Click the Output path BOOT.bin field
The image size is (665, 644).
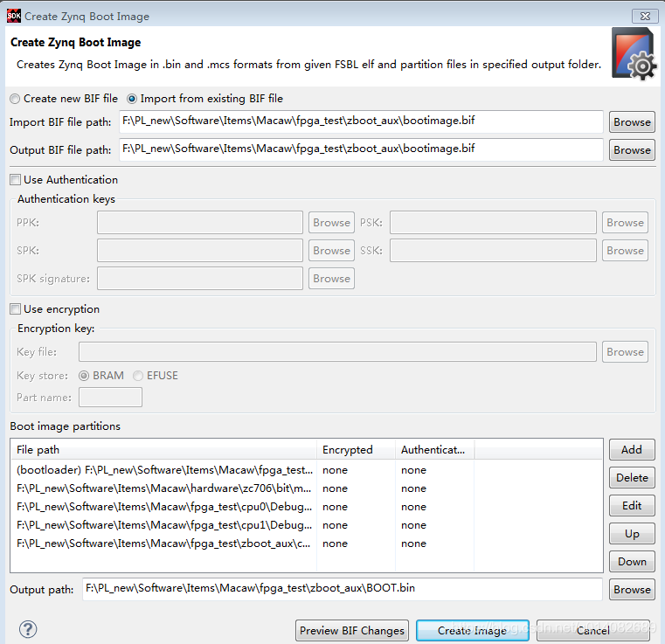pyautogui.click(x=343, y=589)
